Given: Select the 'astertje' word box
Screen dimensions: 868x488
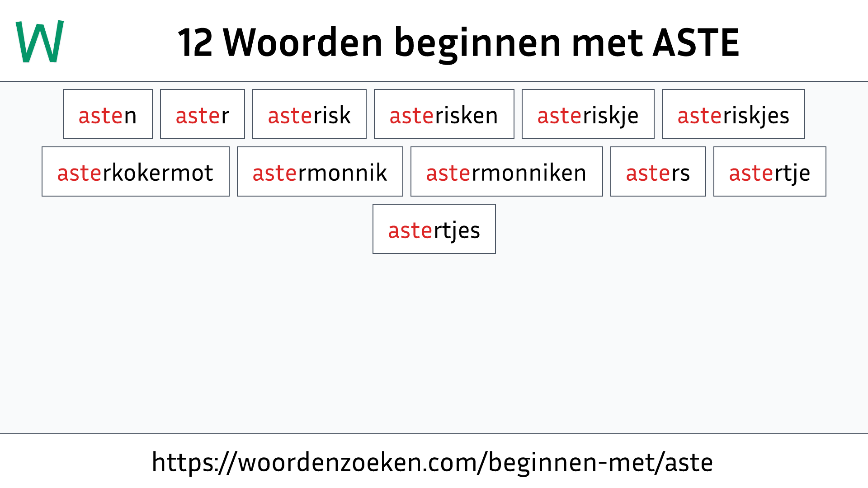Looking at the screenshot, I should [769, 172].
